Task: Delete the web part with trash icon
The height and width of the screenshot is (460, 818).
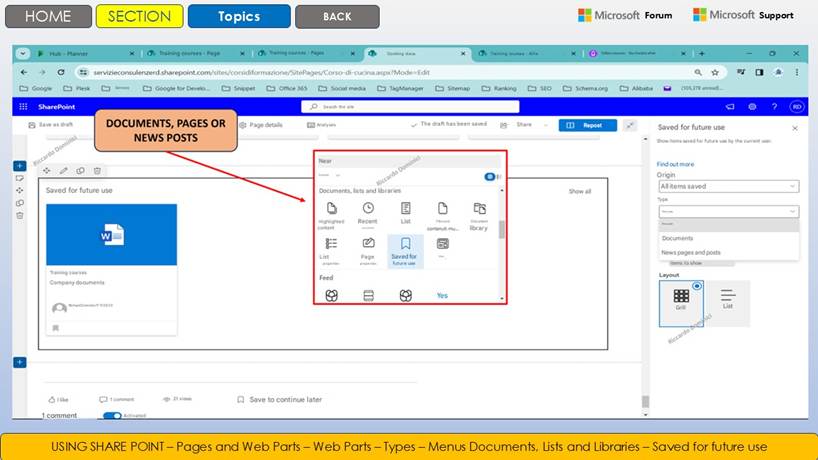Action: [x=97, y=171]
